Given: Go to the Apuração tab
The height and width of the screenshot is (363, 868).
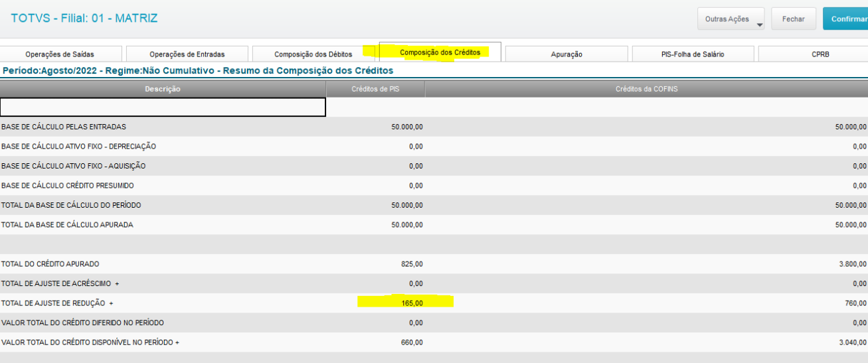Looking at the screenshot, I should tap(566, 54).
